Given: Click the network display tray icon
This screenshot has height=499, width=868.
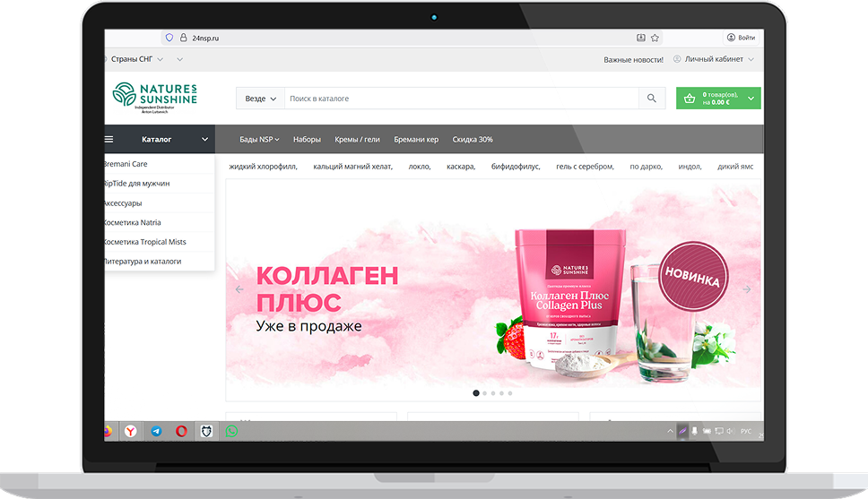Looking at the screenshot, I should (x=719, y=431).
